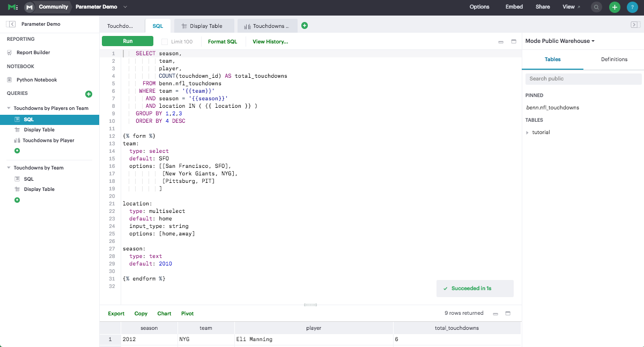The image size is (644, 347).
Task: Open the Community workspace avatar
Action: [29, 7]
